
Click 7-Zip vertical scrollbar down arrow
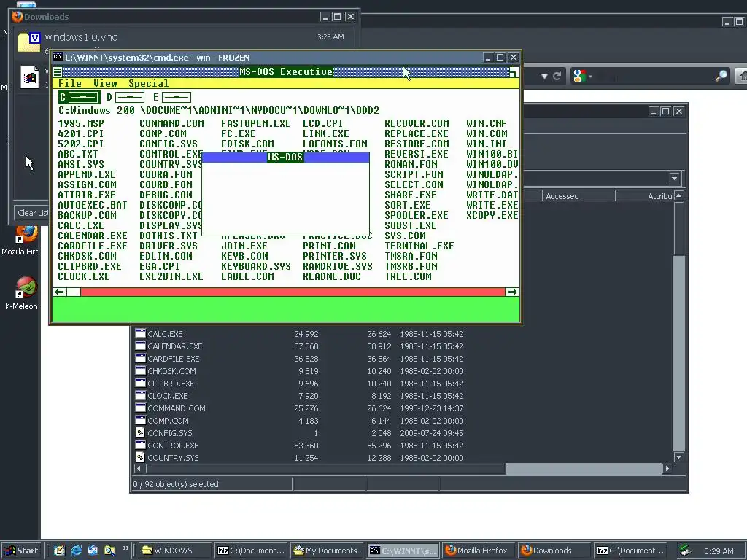click(679, 457)
